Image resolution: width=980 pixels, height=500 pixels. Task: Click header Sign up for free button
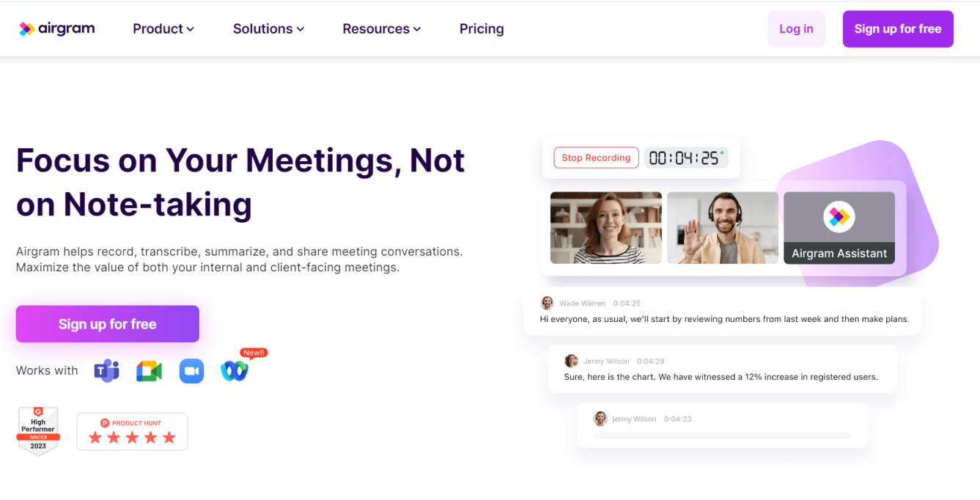[897, 29]
